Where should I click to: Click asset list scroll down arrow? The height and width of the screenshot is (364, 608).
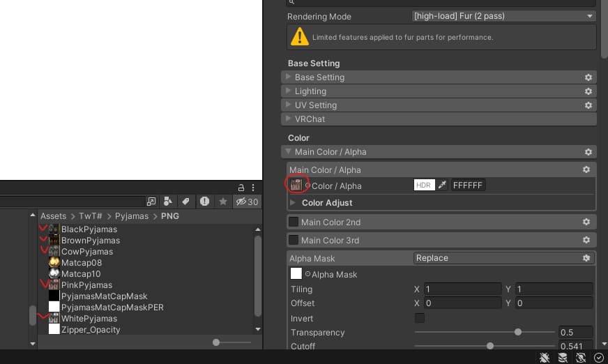click(258, 329)
